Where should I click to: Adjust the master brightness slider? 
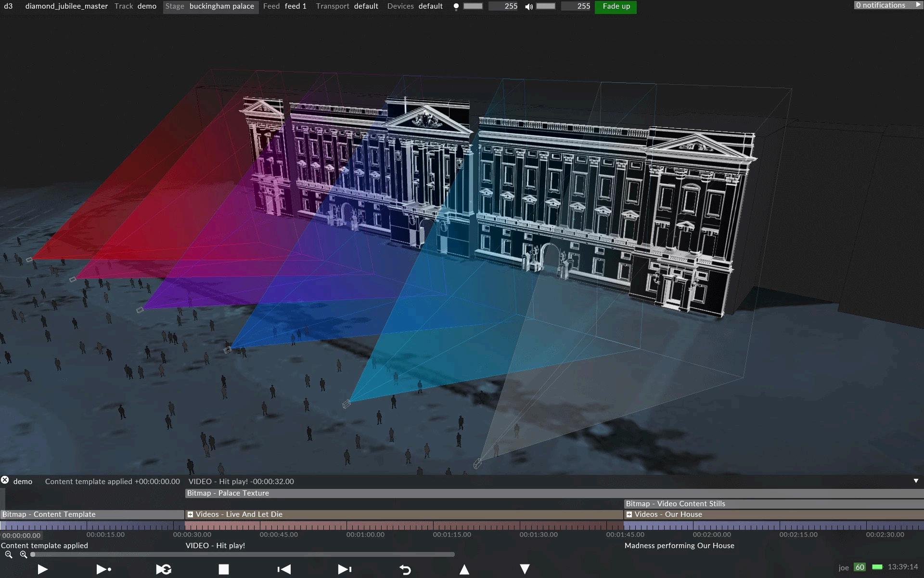pyautogui.click(x=473, y=6)
